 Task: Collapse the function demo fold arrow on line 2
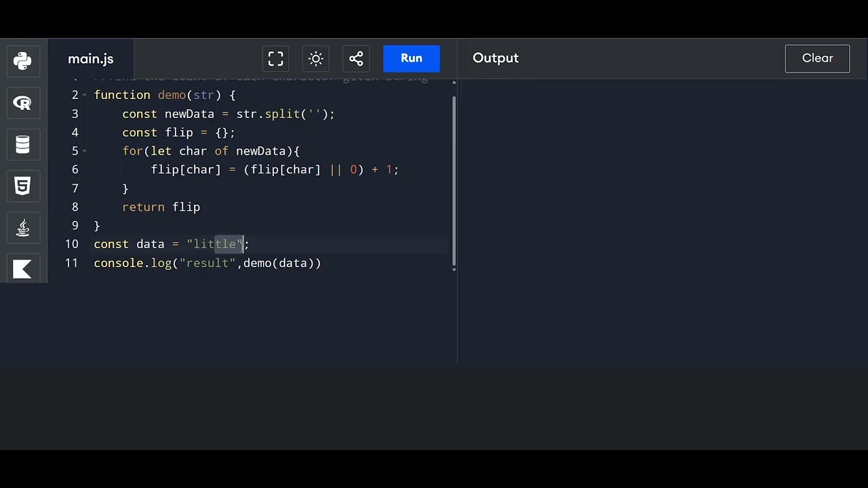pyautogui.click(x=85, y=95)
